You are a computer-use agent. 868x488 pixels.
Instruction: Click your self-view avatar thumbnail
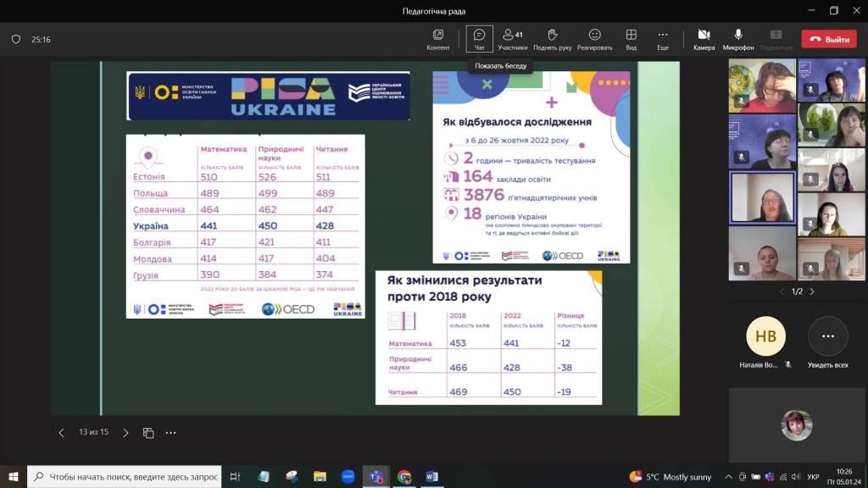click(x=797, y=425)
